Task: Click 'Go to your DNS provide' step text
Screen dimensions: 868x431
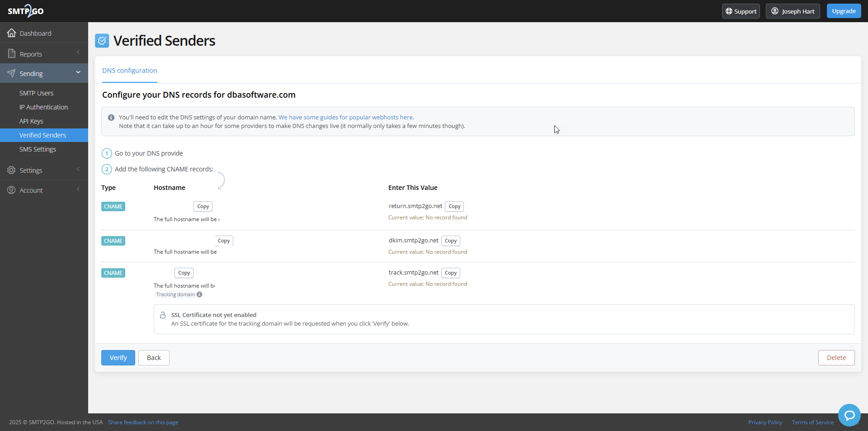Action: [149, 153]
